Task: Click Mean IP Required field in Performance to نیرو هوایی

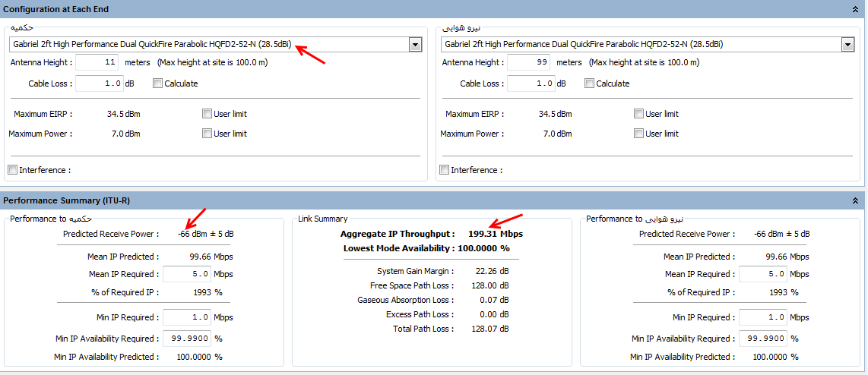Action: pos(763,274)
